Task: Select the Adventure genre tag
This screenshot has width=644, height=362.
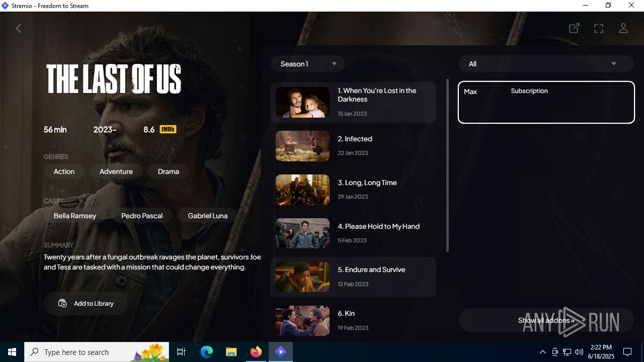Action: (116, 171)
